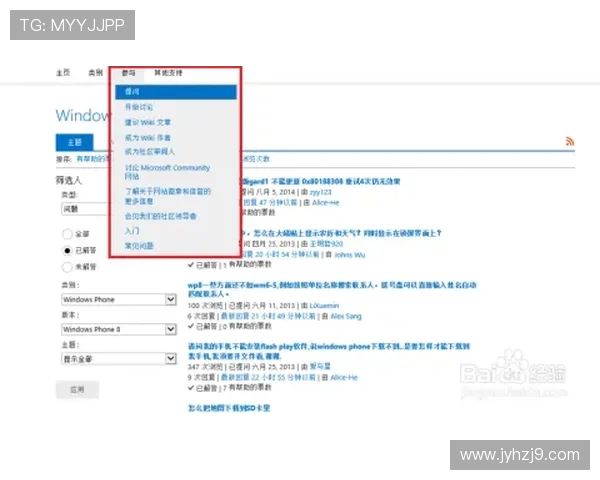
Task: Select the 未解答 radio button
Action: 67,267
